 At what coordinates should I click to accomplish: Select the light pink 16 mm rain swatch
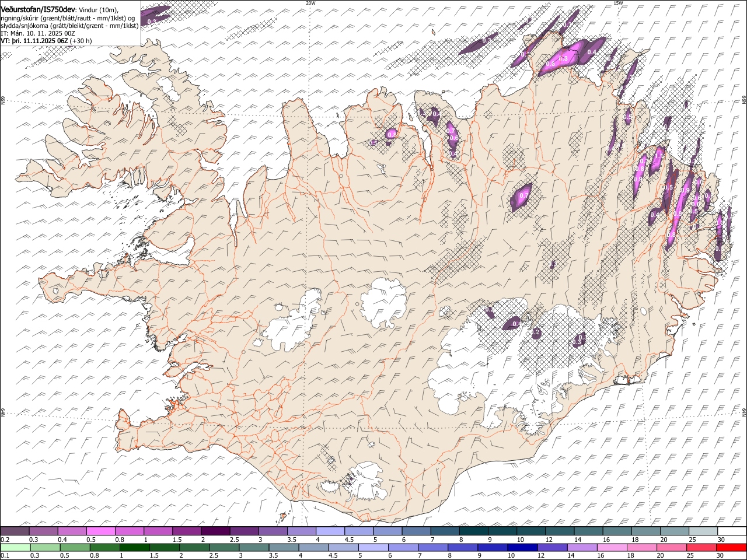612,548
